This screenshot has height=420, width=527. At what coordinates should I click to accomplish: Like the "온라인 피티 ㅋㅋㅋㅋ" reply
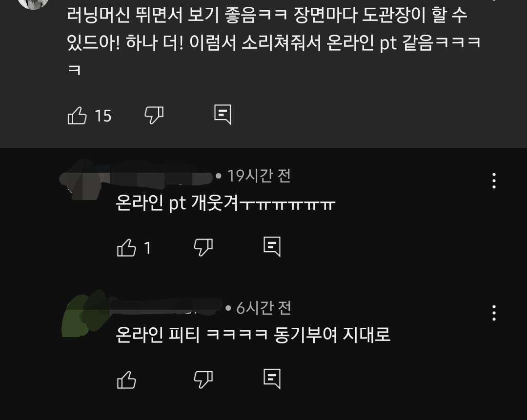tap(126, 380)
